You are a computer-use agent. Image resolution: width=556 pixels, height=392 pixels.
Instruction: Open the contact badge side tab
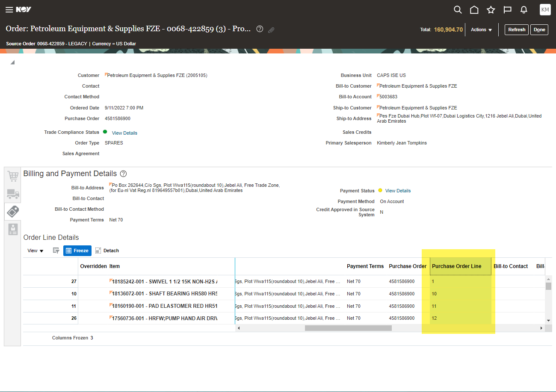click(x=13, y=229)
